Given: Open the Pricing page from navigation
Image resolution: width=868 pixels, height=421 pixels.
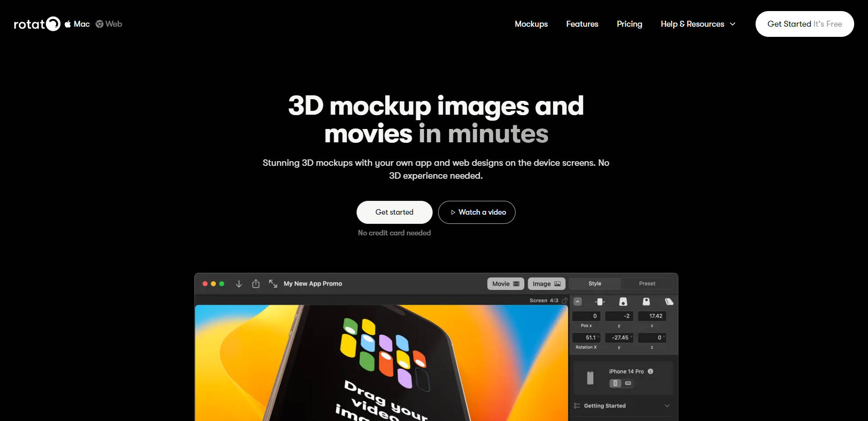Looking at the screenshot, I should click(629, 24).
